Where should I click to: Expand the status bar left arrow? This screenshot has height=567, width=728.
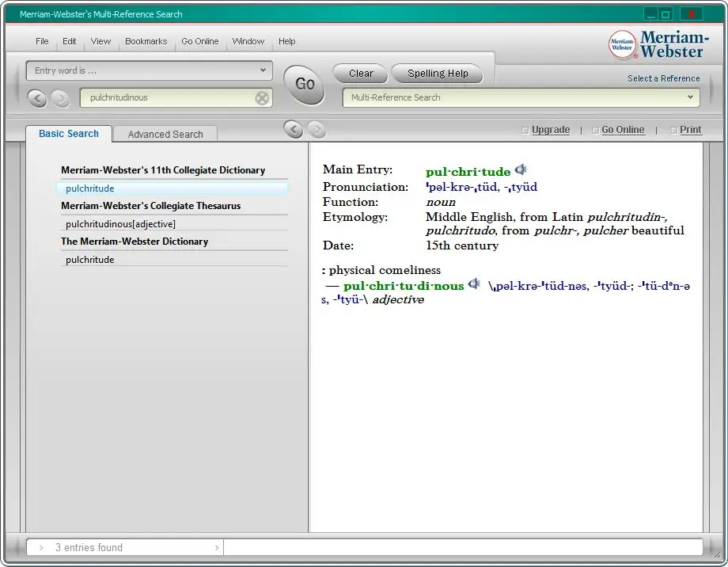tap(41, 547)
